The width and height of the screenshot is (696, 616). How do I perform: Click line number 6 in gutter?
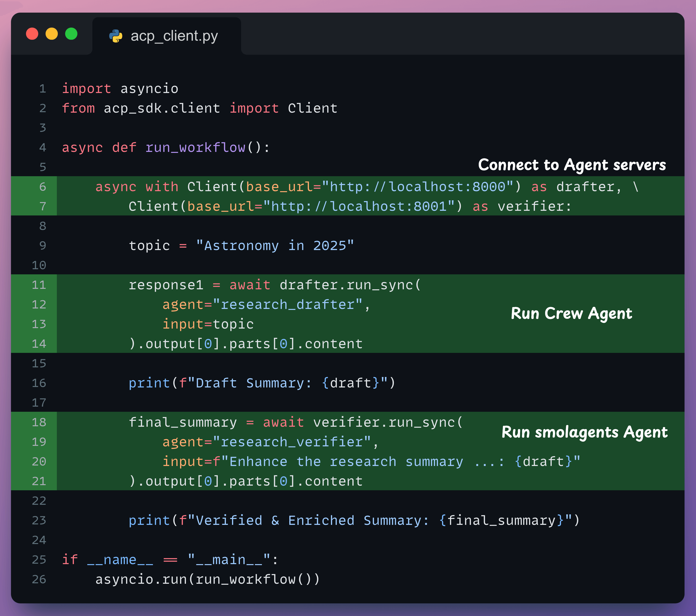(x=42, y=186)
